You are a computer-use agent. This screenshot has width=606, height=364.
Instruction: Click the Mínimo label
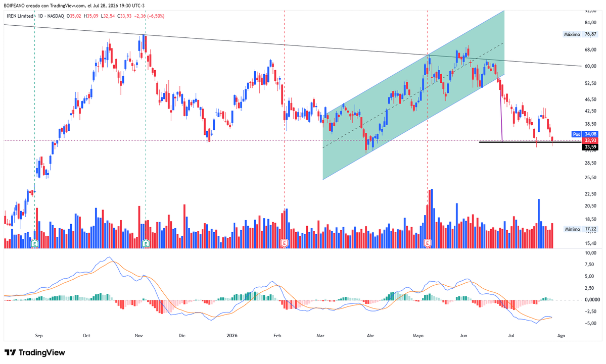(572, 229)
